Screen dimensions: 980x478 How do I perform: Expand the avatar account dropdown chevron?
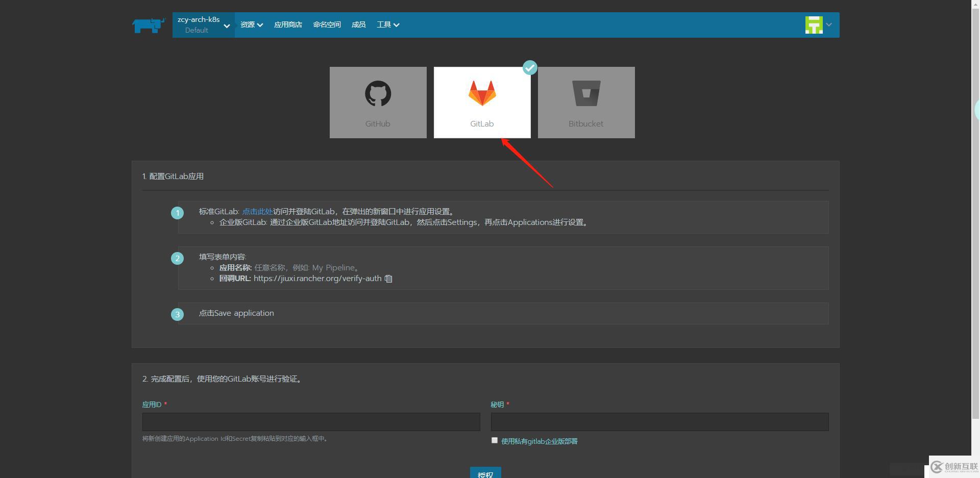829,24
